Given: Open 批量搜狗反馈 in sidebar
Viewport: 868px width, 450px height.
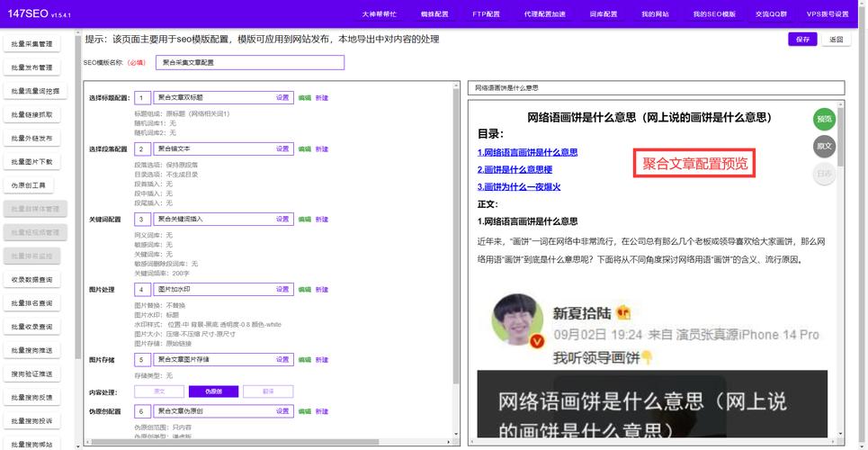Looking at the screenshot, I should click(32, 398).
